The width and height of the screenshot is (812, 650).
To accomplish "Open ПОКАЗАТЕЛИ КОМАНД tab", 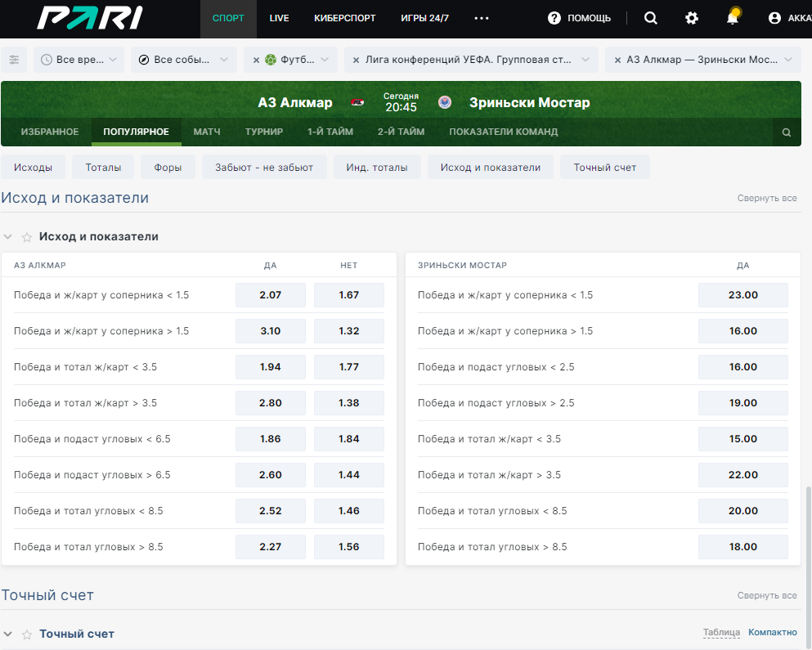I will [x=504, y=132].
